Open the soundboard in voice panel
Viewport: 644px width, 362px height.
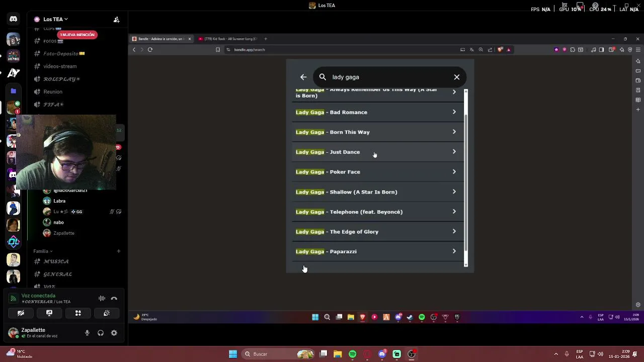tap(107, 313)
